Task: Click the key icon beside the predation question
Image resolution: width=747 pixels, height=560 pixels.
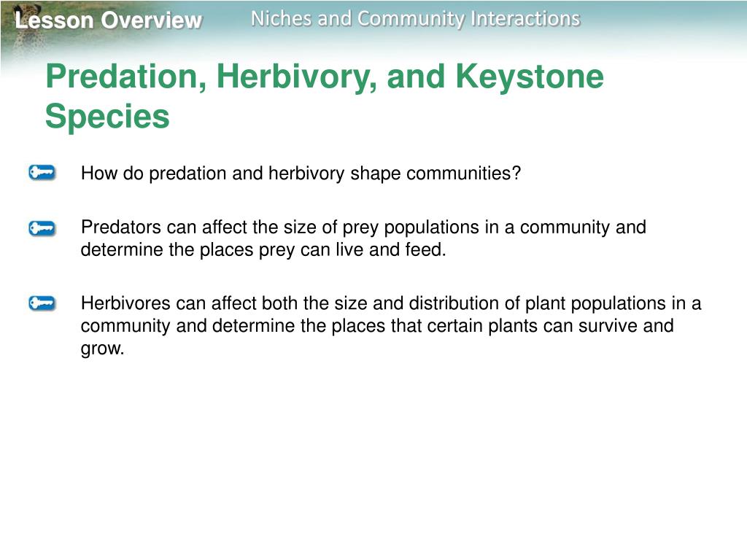Action: [x=42, y=172]
